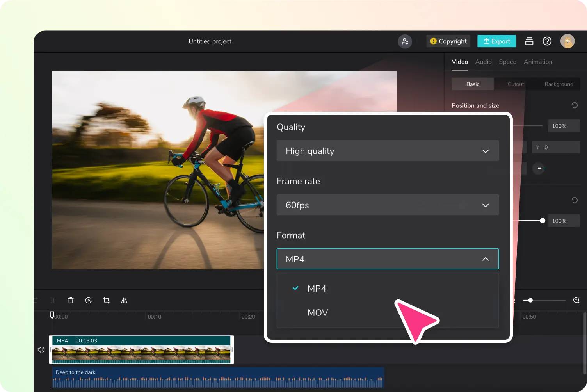Click the split clip icon
587x392 pixels.
(53, 300)
